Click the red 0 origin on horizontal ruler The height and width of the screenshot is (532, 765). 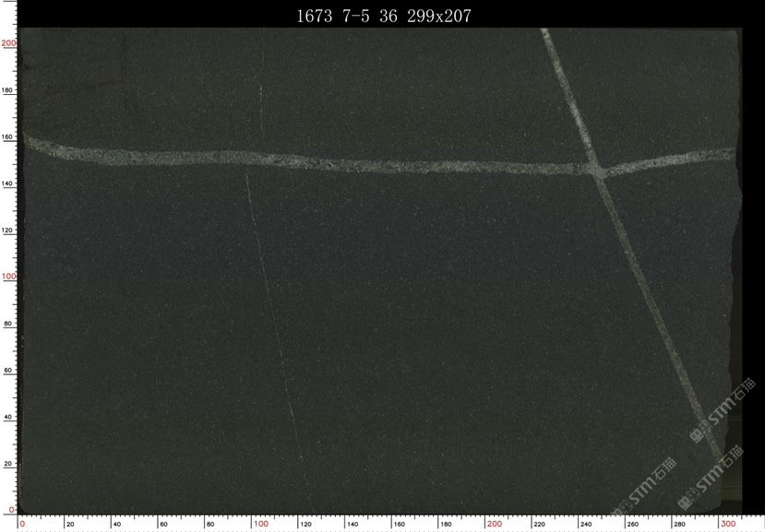[x=23, y=524]
